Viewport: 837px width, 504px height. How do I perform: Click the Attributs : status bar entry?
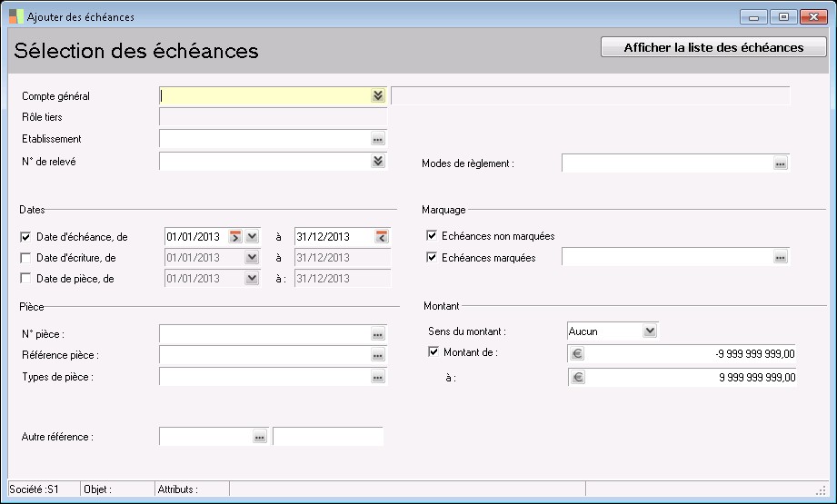pos(192,489)
